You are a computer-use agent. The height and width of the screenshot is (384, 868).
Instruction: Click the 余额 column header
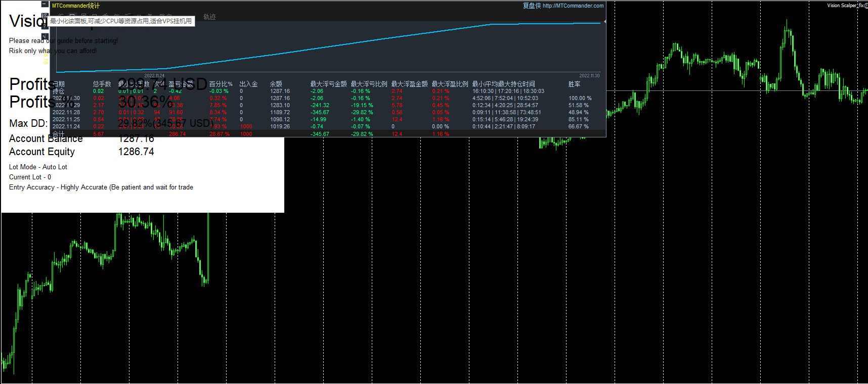pos(276,84)
